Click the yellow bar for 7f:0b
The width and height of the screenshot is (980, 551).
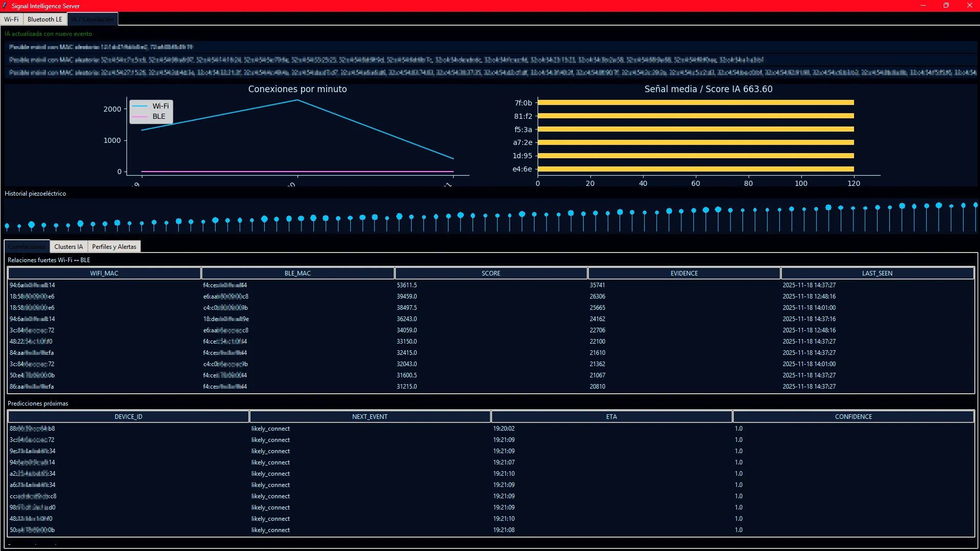coord(695,103)
